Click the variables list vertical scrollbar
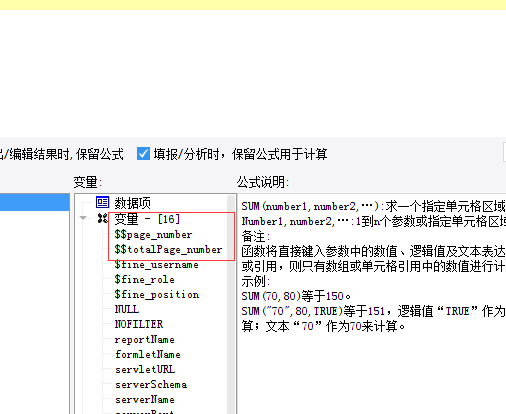This screenshot has height=414, width=506. click(231, 304)
